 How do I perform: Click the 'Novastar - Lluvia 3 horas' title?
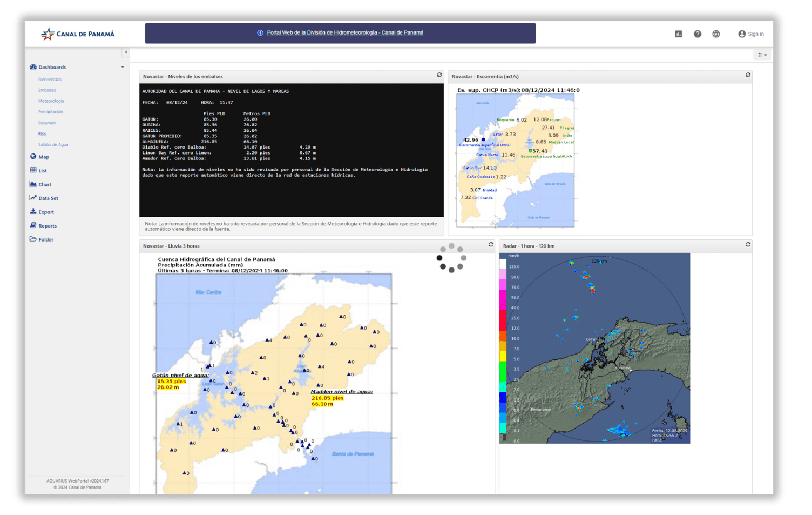[171, 246]
